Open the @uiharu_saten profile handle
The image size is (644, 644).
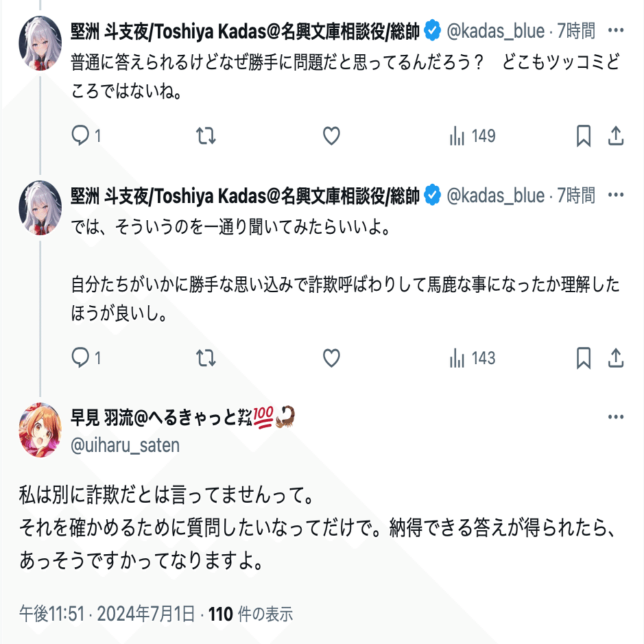(126, 445)
